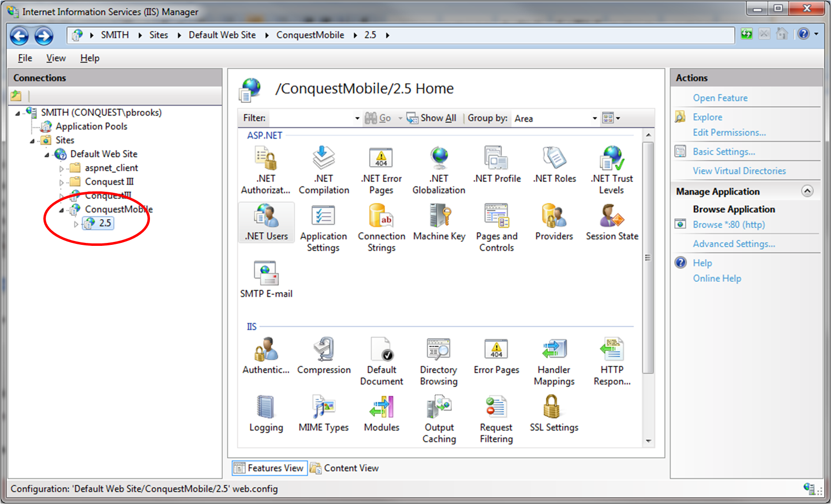Open .NET Error Pages feature
The image size is (831, 504).
(x=382, y=170)
